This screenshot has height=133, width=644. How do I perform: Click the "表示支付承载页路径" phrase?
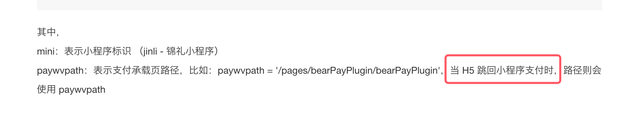pyautogui.click(x=136, y=70)
